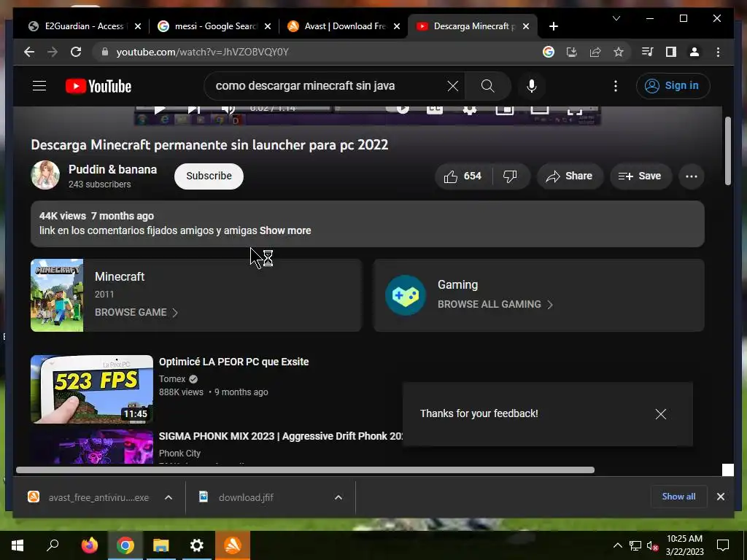Open the Gaming controller icon
747x560 pixels.
pos(405,295)
